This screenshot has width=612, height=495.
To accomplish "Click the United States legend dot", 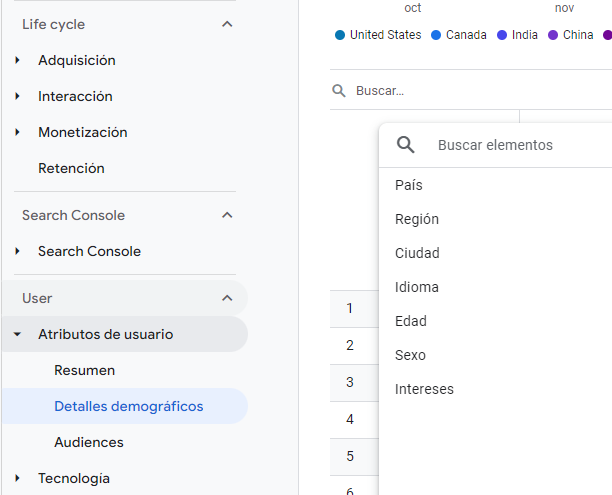I will click(x=340, y=35).
